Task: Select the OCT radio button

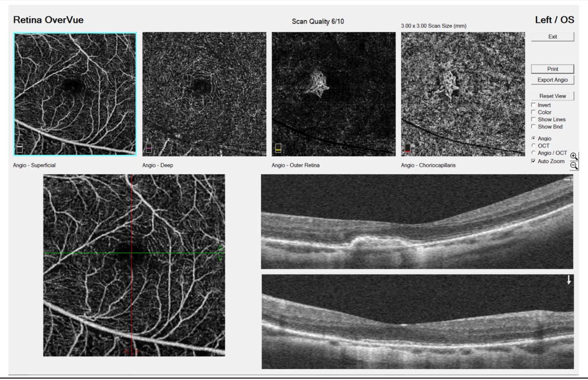Action: tap(533, 145)
